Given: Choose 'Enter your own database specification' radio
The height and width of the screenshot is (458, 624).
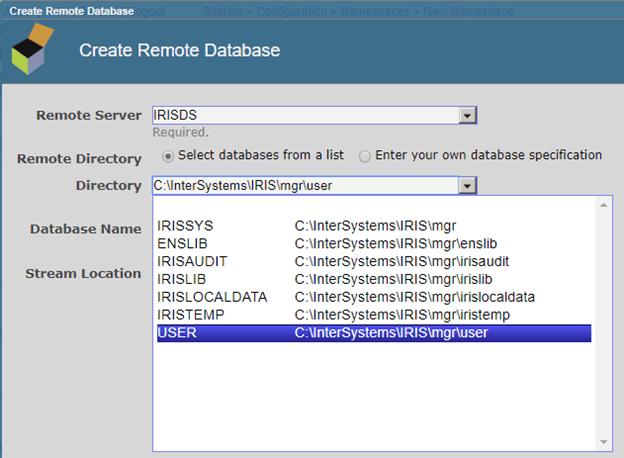Looking at the screenshot, I should pos(365,156).
